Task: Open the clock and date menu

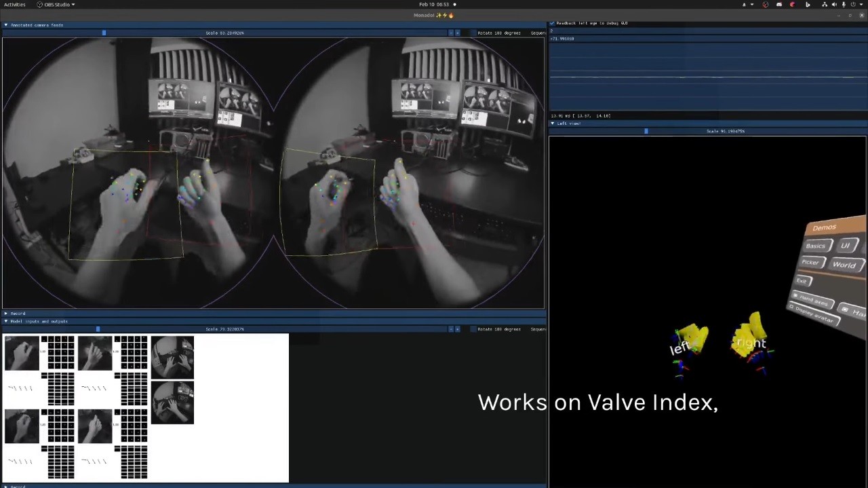Action: point(433,5)
